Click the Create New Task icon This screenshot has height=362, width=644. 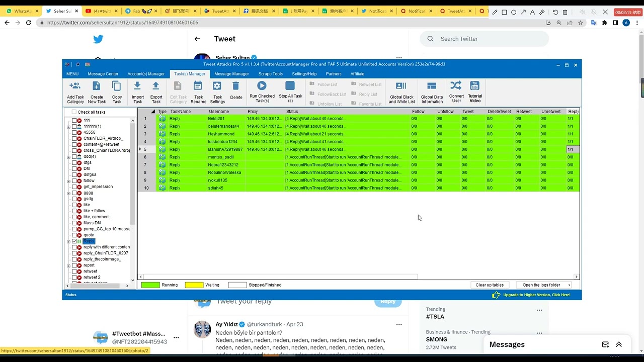(x=97, y=86)
